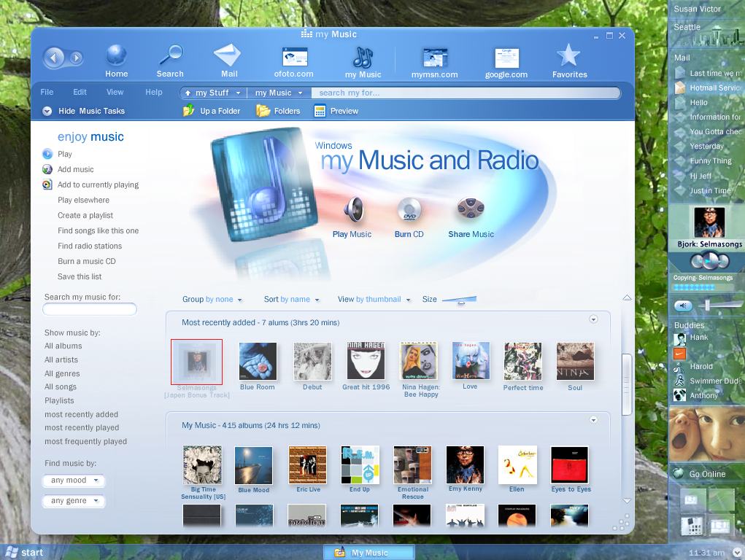Click the Add music icon
The image size is (745, 560).
tap(47, 169)
